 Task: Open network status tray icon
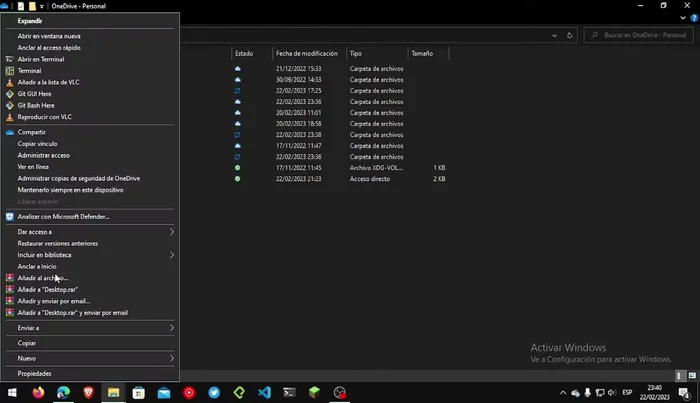point(600,393)
